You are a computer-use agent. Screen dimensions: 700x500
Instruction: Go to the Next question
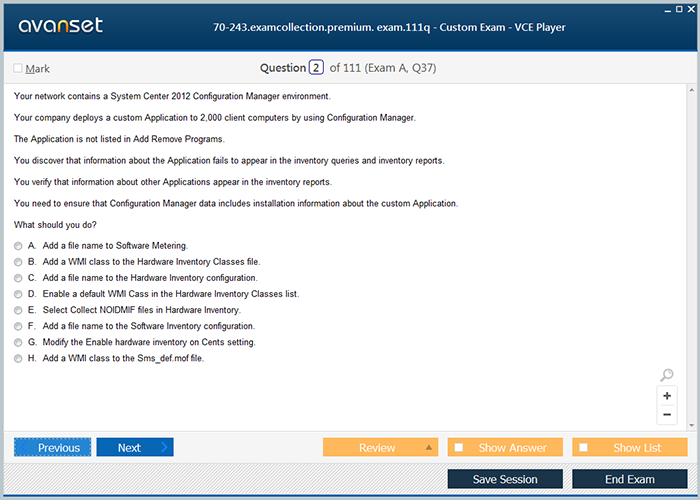tap(135, 447)
